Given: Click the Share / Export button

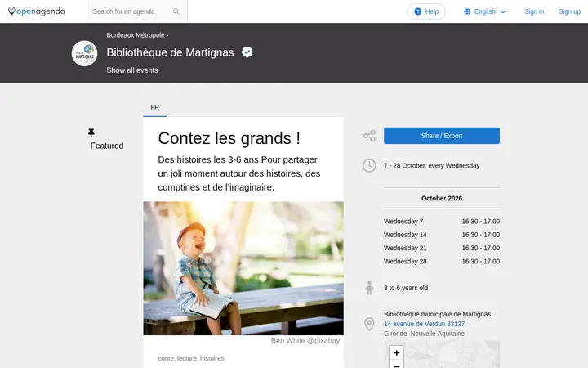Looking at the screenshot, I should [x=441, y=136].
